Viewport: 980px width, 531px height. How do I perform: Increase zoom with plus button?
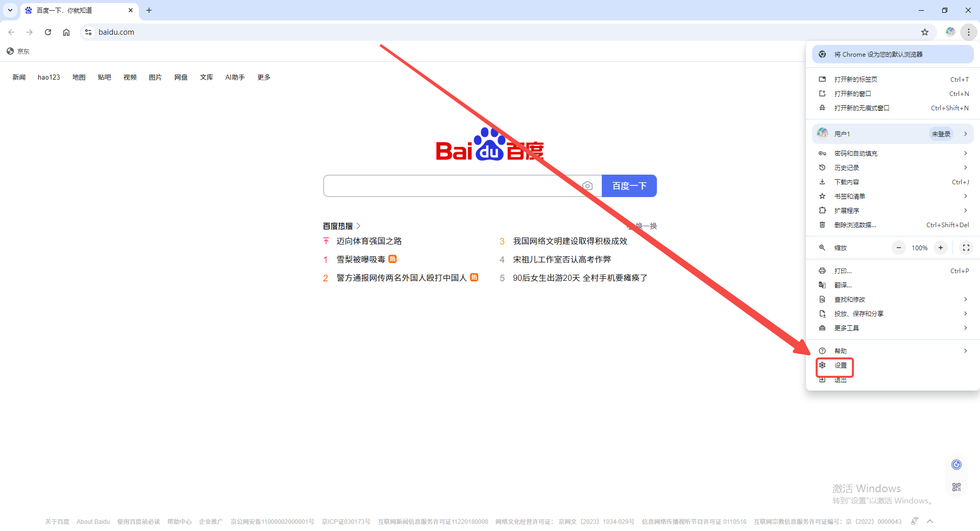click(941, 248)
